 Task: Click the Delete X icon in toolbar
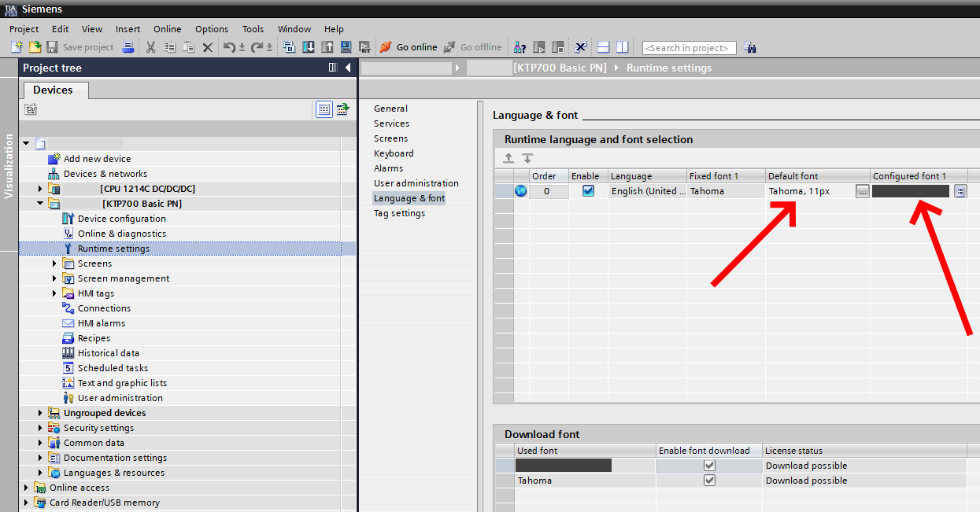coord(208,47)
